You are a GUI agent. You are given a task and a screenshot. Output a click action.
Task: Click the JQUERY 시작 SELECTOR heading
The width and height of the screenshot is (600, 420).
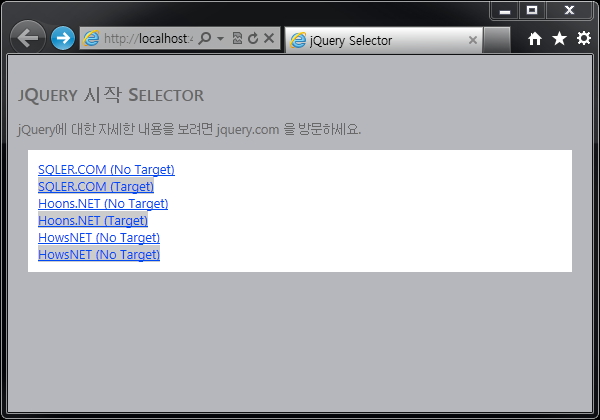pyautogui.click(x=111, y=95)
